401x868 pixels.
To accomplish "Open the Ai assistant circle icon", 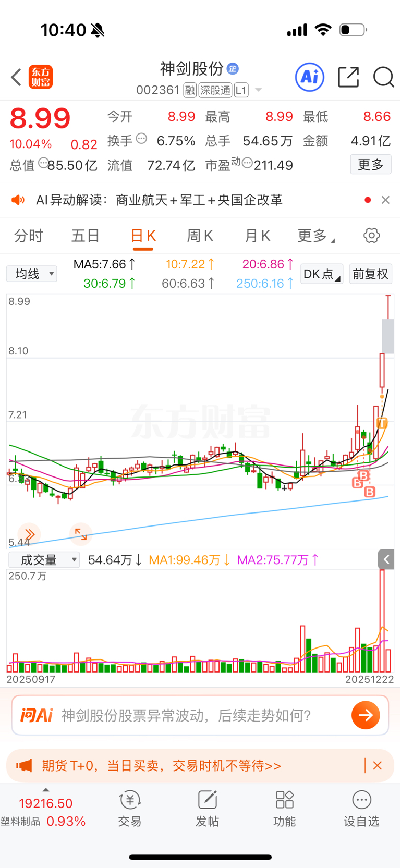I will [x=310, y=77].
